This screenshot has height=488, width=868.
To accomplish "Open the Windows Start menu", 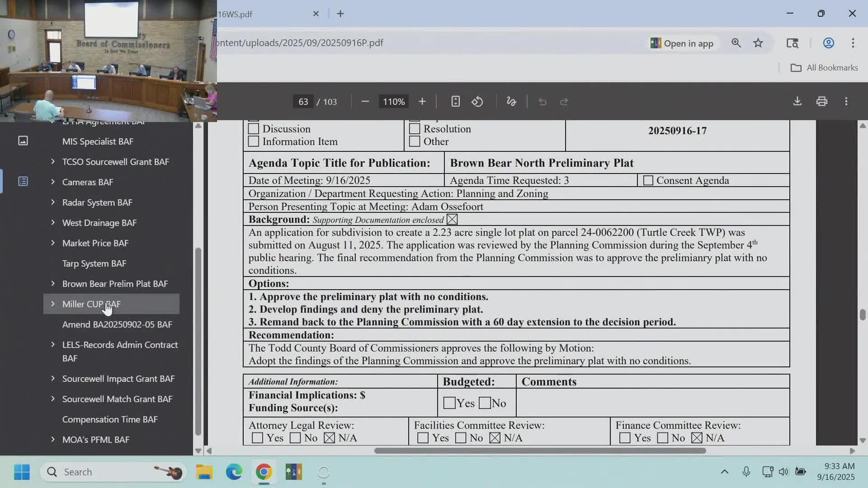I will coord(22,471).
